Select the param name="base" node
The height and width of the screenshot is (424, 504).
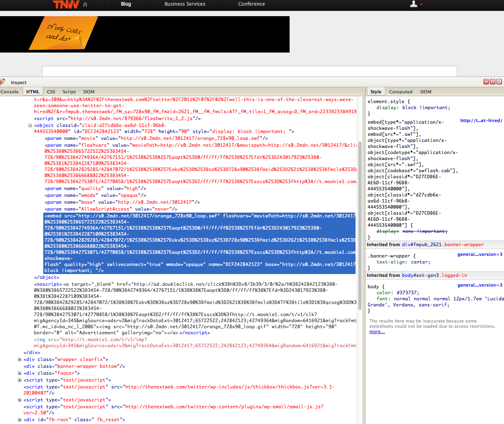point(122,202)
